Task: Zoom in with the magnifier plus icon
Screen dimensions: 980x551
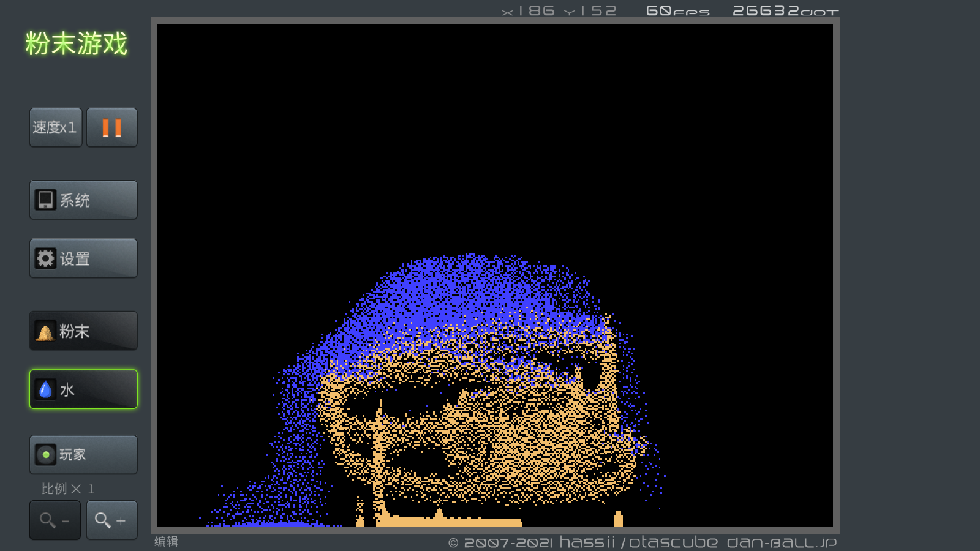Action: 111,520
